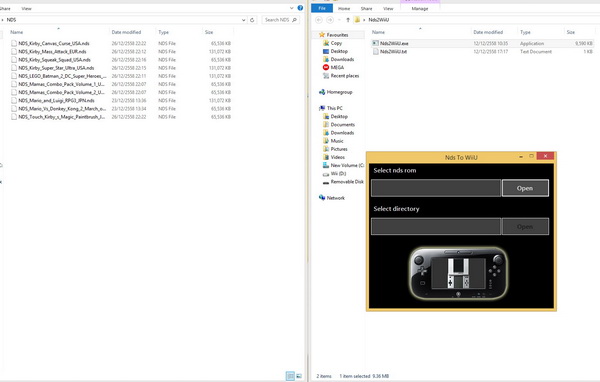Select Wii (D:) drive
Viewport: 600px width, 382px height.
click(x=338, y=173)
